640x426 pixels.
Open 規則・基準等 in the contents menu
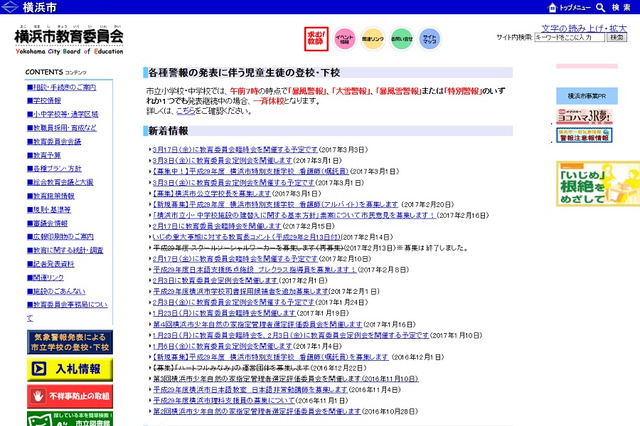(x=49, y=209)
